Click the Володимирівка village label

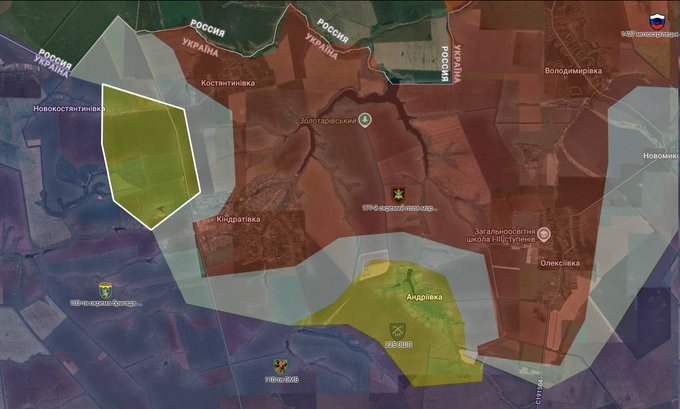click(x=573, y=71)
